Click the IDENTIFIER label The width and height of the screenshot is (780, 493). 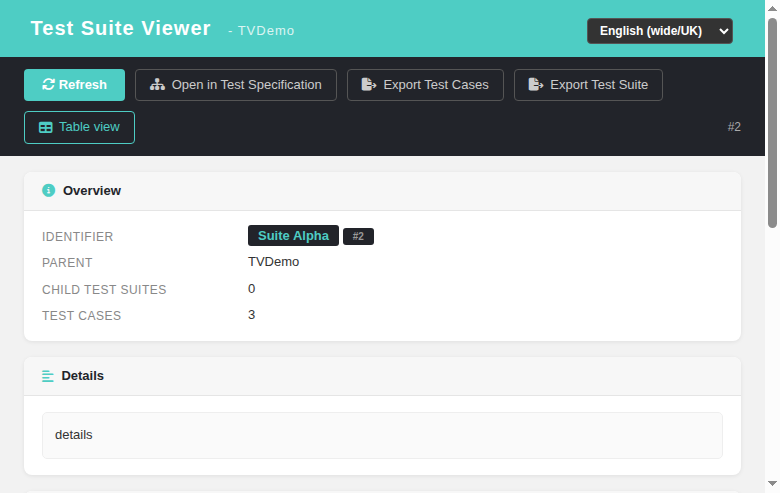pyautogui.click(x=78, y=237)
